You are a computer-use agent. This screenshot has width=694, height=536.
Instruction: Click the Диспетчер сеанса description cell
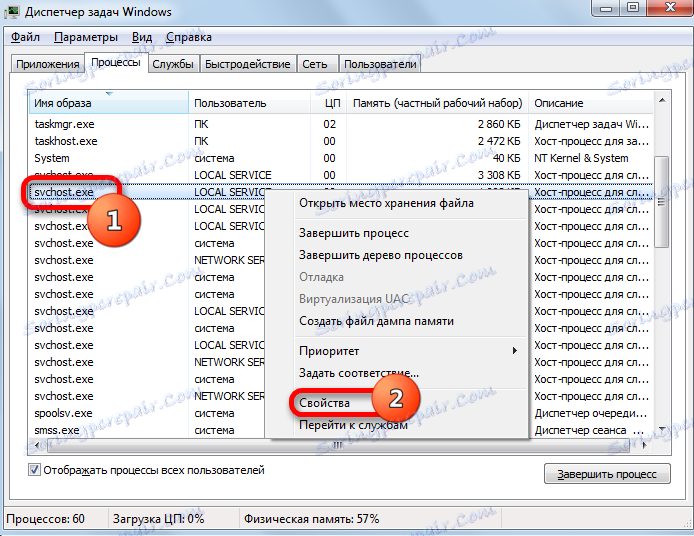pos(589,430)
